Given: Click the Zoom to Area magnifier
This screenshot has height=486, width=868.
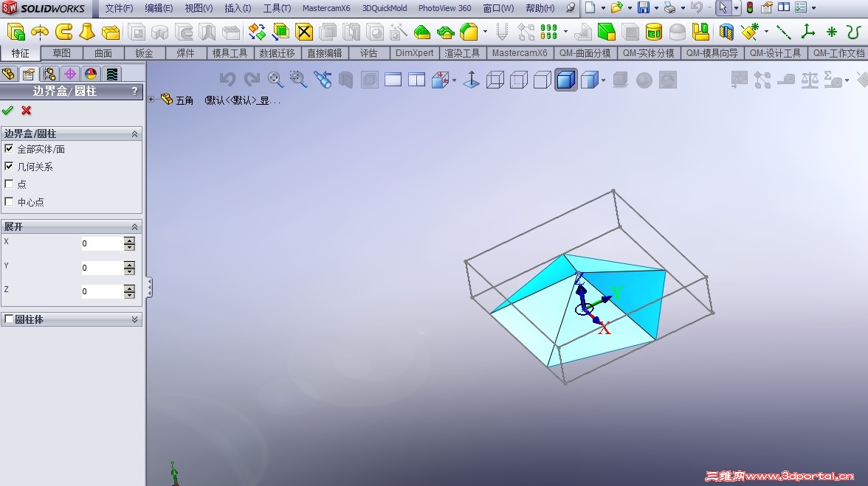Looking at the screenshot, I should pyautogui.click(x=298, y=80).
